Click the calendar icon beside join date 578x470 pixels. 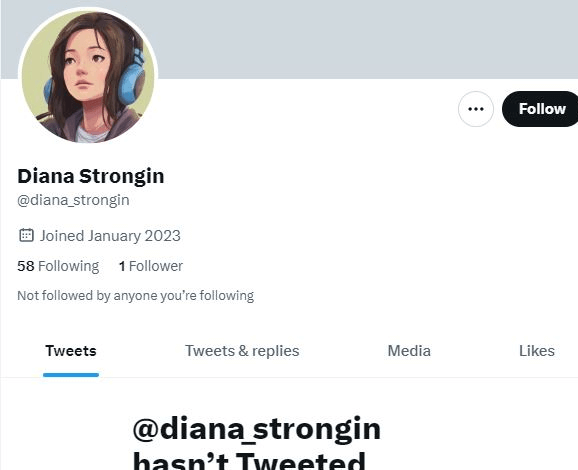(26, 235)
